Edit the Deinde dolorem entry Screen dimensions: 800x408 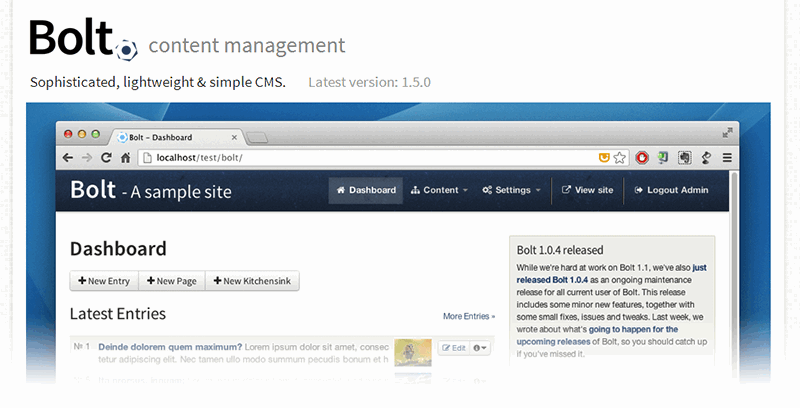click(454, 348)
